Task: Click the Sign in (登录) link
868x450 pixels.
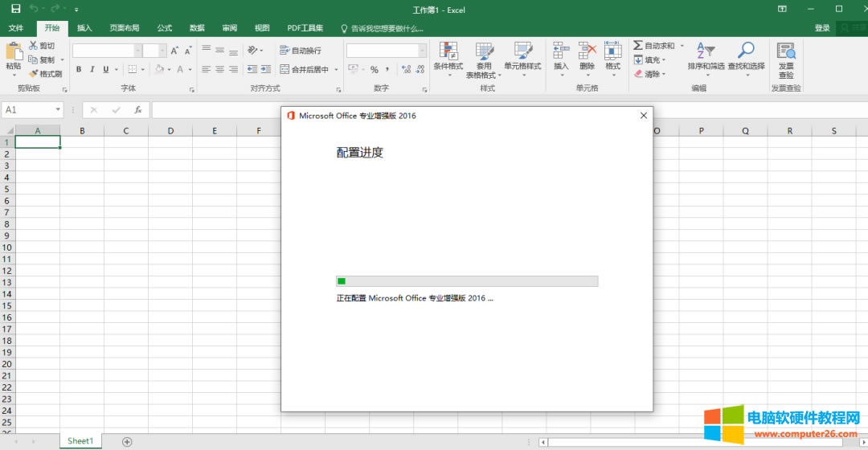Action: [822, 28]
